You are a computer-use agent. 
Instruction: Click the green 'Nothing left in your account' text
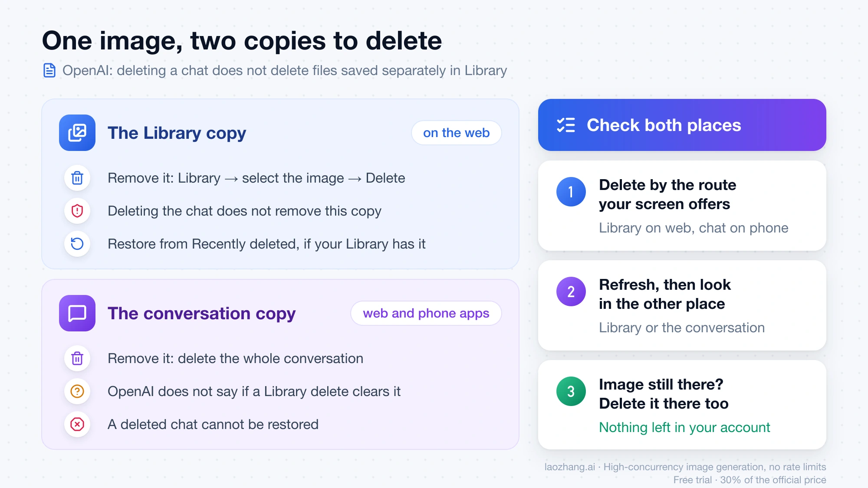click(684, 427)
